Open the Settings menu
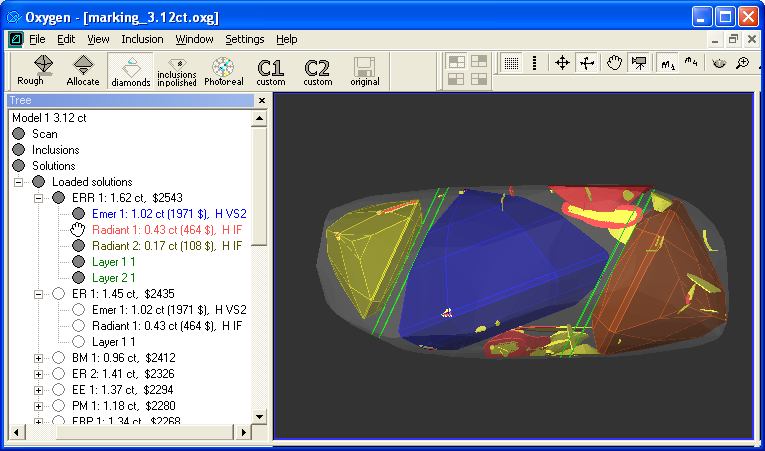This screenshot has width=765, height=451. click(245, 39)
